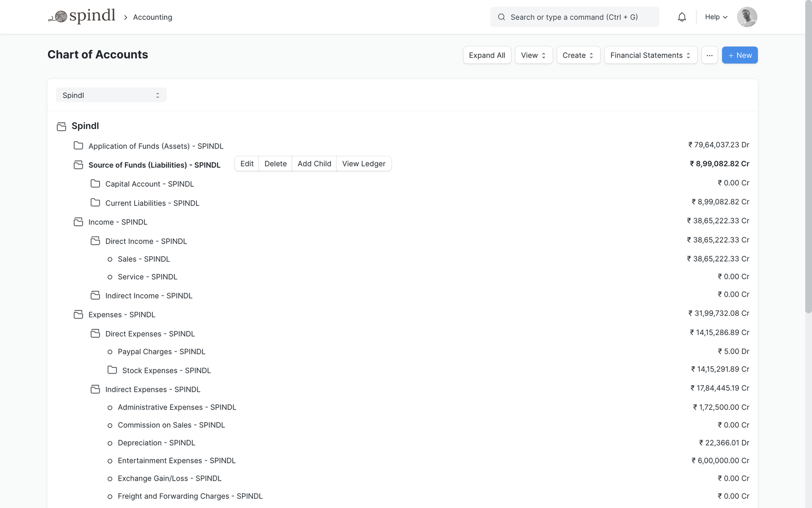812x508 pixels.
Task: Click Expand All button
Action: [487, 55]
